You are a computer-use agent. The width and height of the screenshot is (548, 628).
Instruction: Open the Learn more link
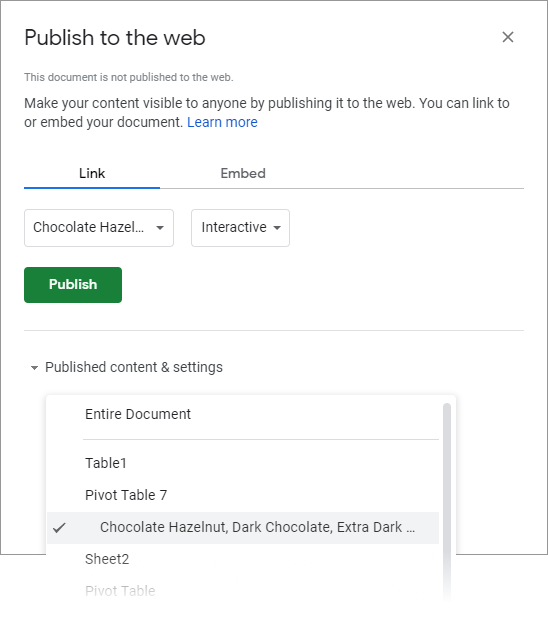point(222,122)
